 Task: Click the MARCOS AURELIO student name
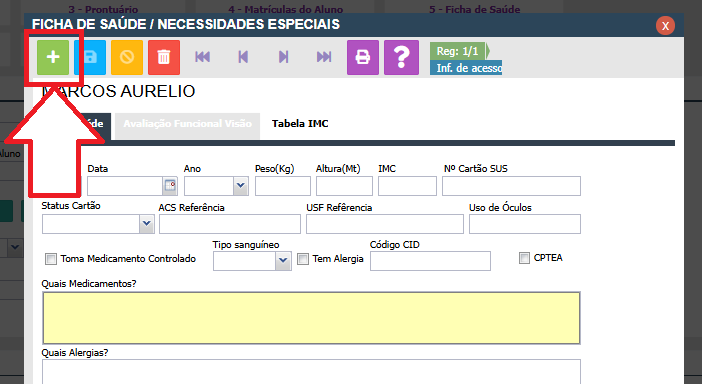(118, 91)
